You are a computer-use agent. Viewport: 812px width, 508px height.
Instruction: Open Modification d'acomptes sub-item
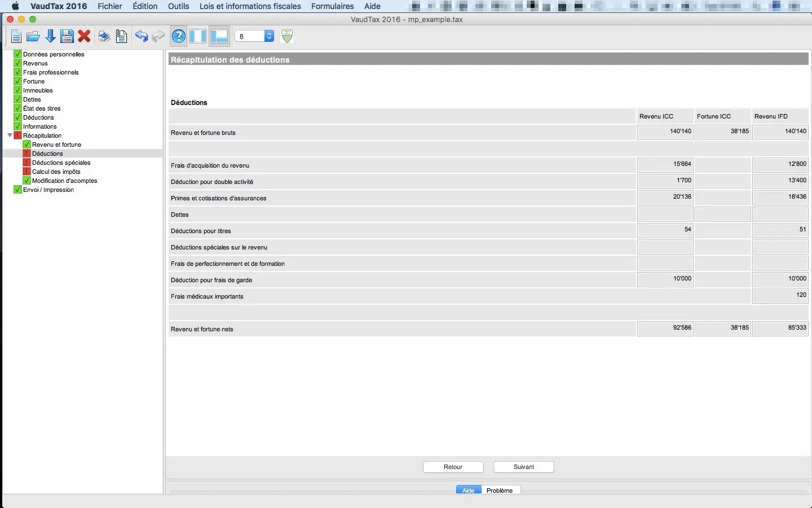(64, 181)
